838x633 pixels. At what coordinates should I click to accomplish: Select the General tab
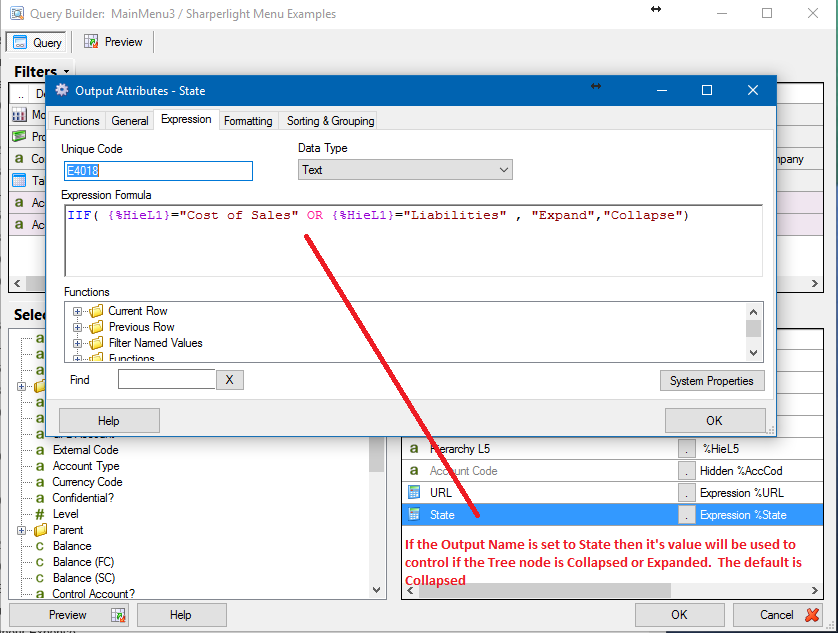(x=130, y=121)
